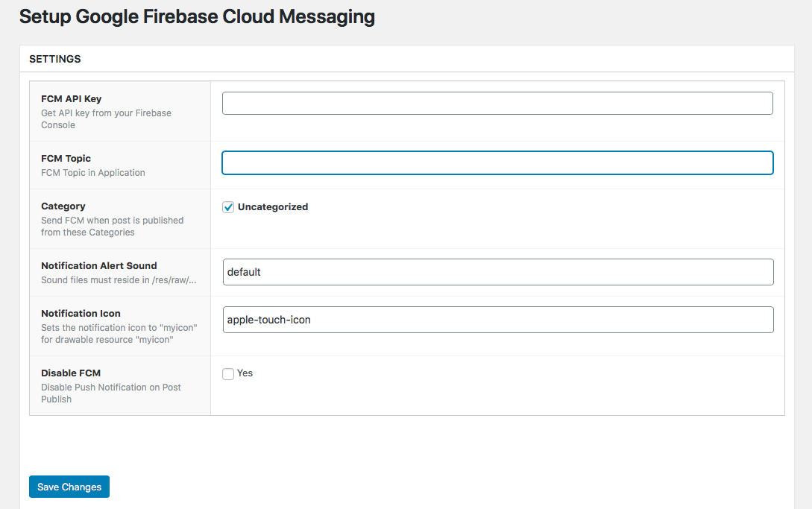Viewport: 812px width, 509px height.
Task: Click the 'Disable FCM' row label
Action: pos(71,373)
